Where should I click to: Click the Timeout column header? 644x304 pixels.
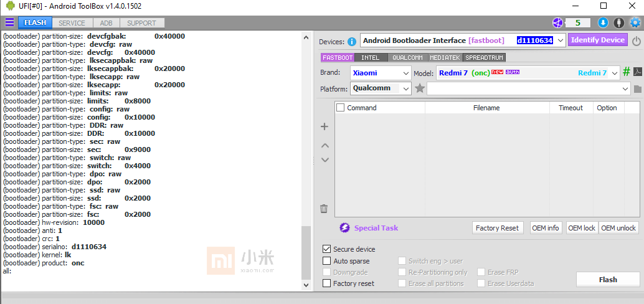[571, 108]
